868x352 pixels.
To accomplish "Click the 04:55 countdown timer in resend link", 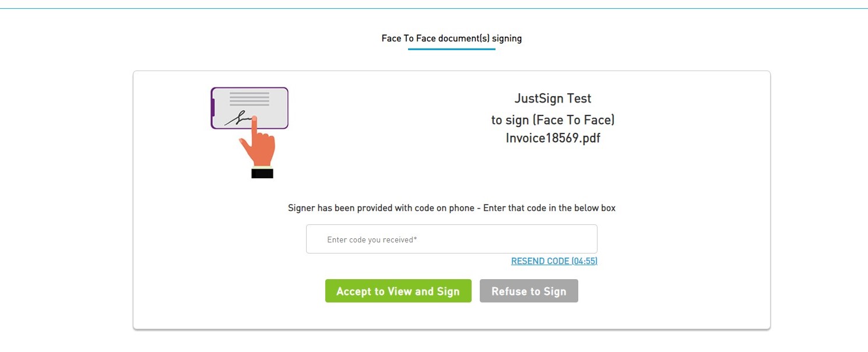I will [x=585, y=261].
